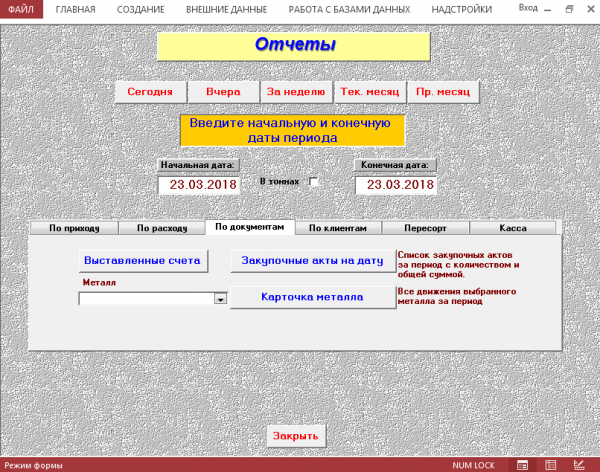Expand the Металл combo box arrow

tap(220, 299)
